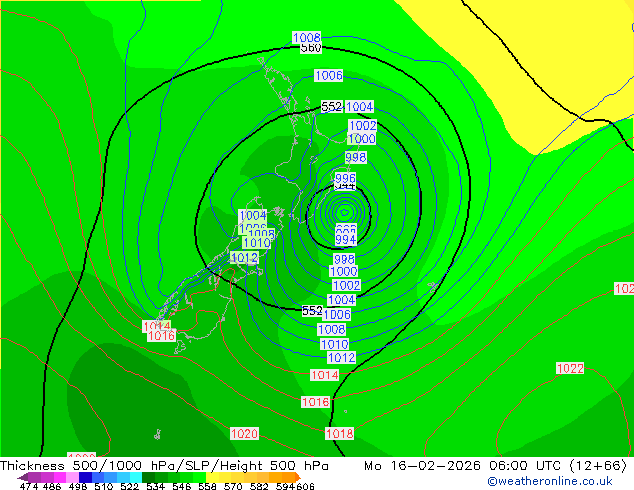
Task: Click the low pressure center inside the smallest isobar
Action: tap(344, 212)
